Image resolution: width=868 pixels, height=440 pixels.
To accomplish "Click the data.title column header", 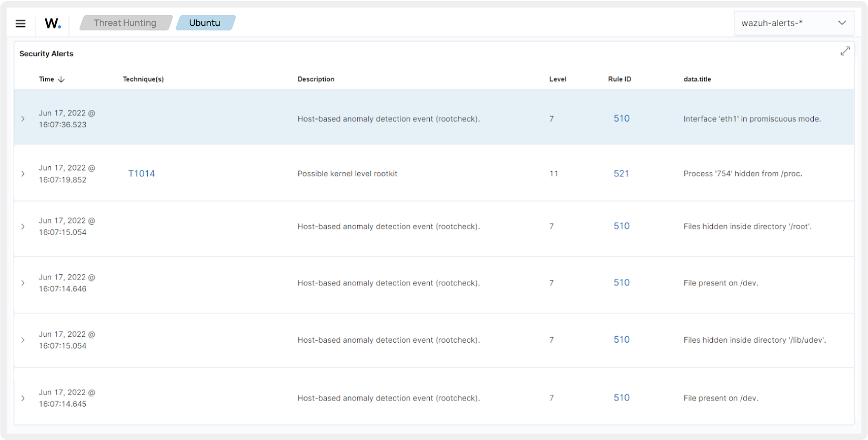I will pos(697,79).
